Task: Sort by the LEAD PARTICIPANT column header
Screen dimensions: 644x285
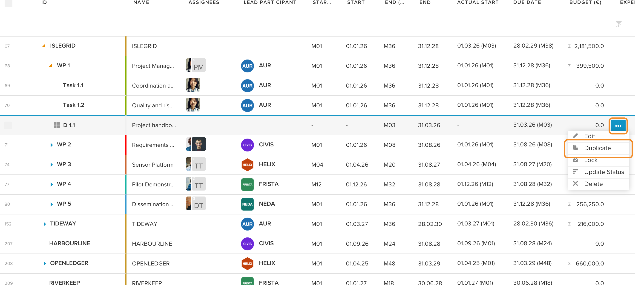Action: 270,3
